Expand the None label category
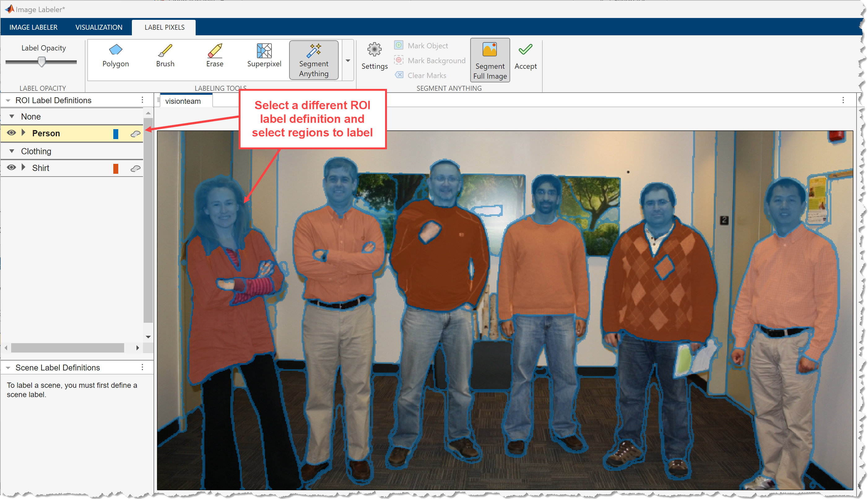The height and width of the screenshot is (499, 868). point(12,116)
